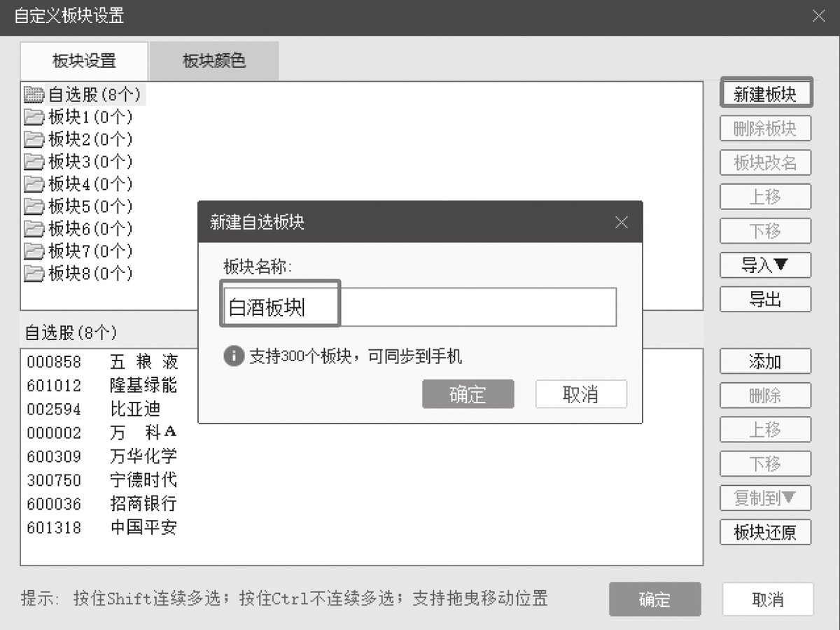
Task: Click the 自选股(8个) folder icon
Action: tap(34, 94)
